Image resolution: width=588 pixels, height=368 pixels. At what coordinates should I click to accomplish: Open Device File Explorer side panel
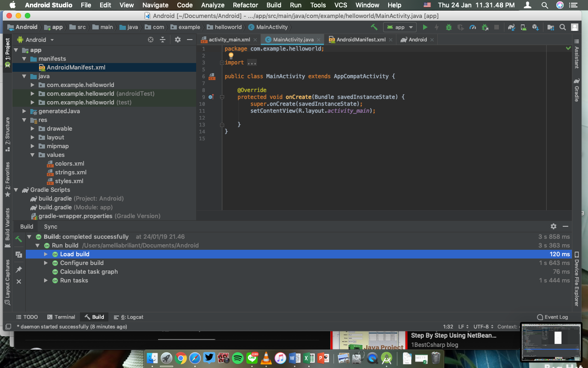[x=576, y=279]
